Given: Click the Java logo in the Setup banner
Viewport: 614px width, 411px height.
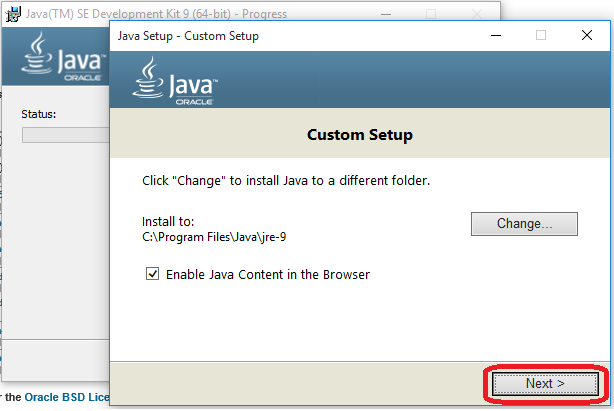Looking at the screenshot, I should pos(175,81).
